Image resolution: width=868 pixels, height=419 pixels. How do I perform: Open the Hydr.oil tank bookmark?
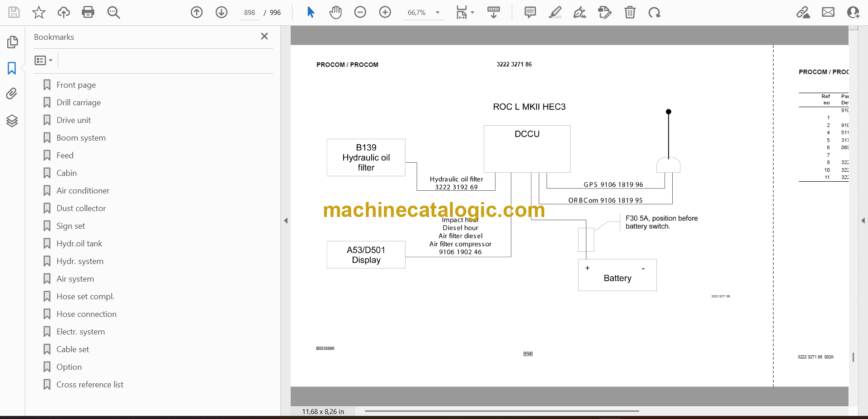(x=79, y=244)
